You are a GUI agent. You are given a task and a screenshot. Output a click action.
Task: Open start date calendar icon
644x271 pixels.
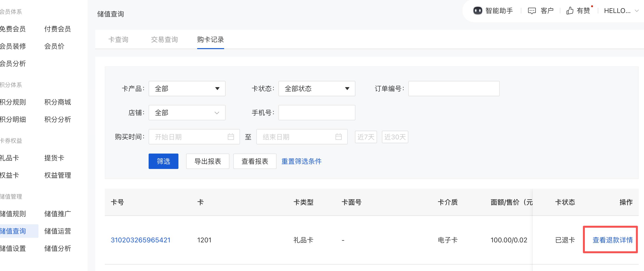231,137
